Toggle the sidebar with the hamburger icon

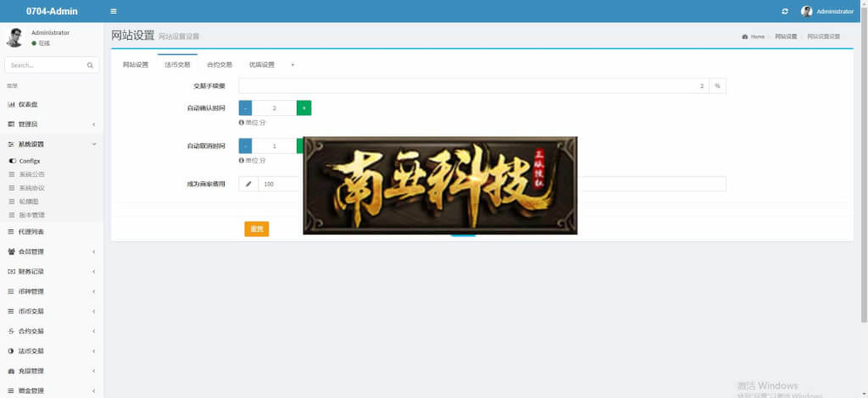tap(114, 11)
